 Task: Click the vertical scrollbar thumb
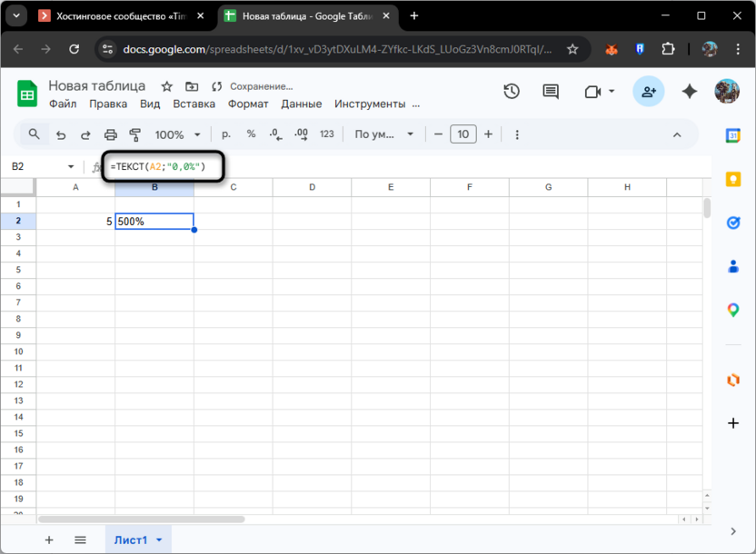pyautogui.click(x=707, y=208)
